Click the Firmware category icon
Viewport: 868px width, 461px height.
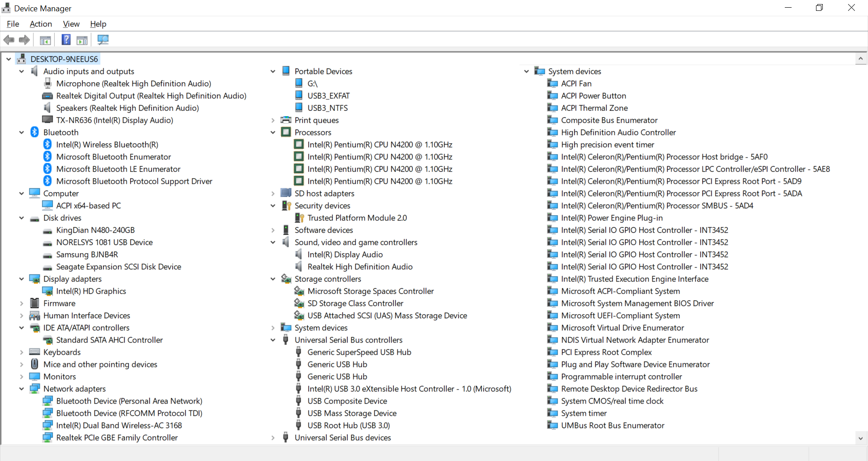click(x=35, y=303)
